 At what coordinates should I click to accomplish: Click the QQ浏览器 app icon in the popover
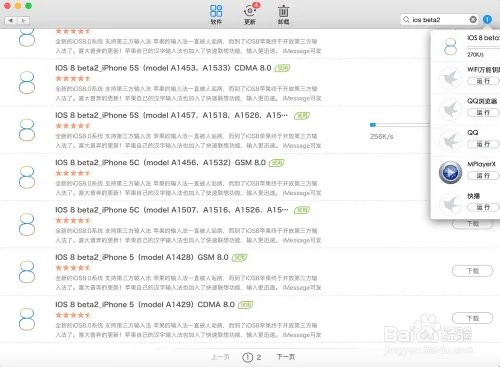(x=450, y=109)
